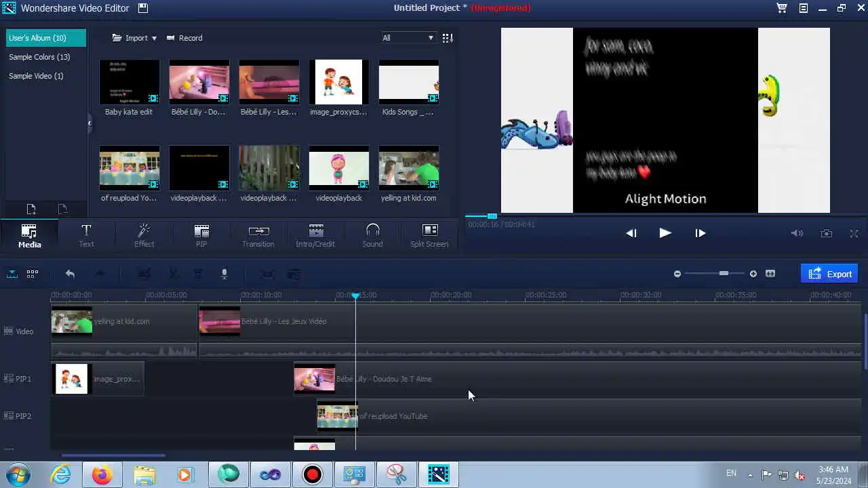
Task: Select the pink character videoplayback thumbnail
Action: [338, 168]
